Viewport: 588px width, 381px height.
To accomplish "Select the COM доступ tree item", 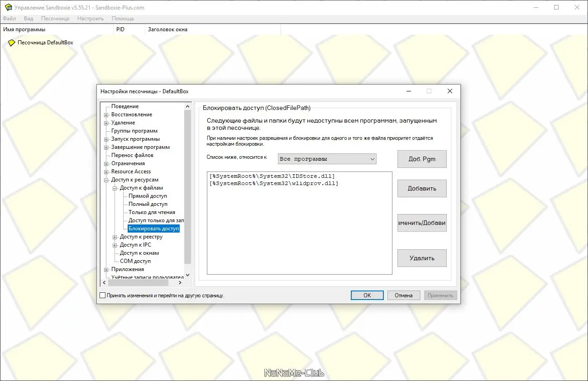I will [x=135, y=261].
